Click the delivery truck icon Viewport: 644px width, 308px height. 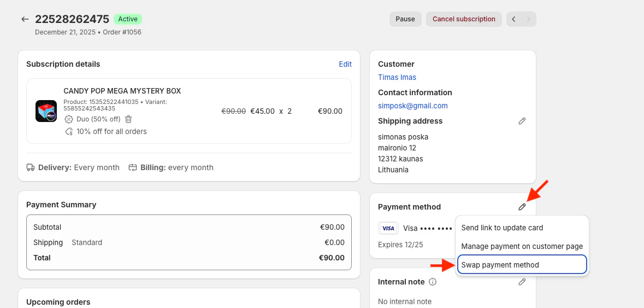tap(31, 167)
